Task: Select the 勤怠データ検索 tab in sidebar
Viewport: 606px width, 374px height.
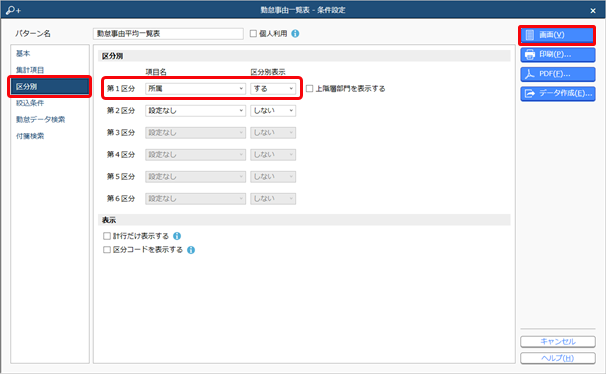Action: pyautogui.click(x=50, y=119)
